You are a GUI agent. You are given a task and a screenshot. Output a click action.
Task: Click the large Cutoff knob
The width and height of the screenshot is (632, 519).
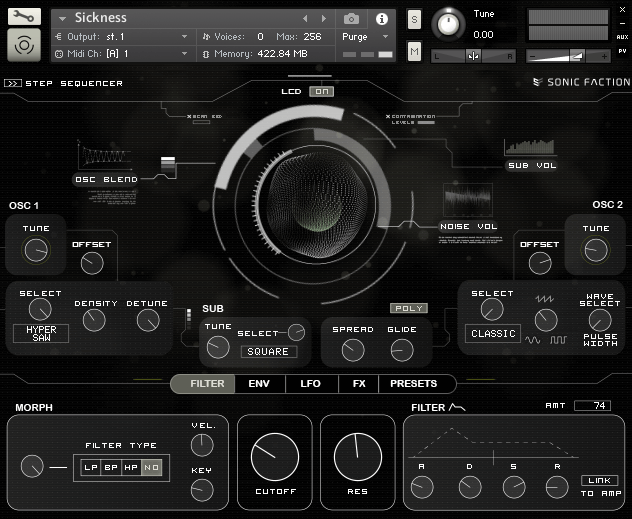(x=275, y=457)
